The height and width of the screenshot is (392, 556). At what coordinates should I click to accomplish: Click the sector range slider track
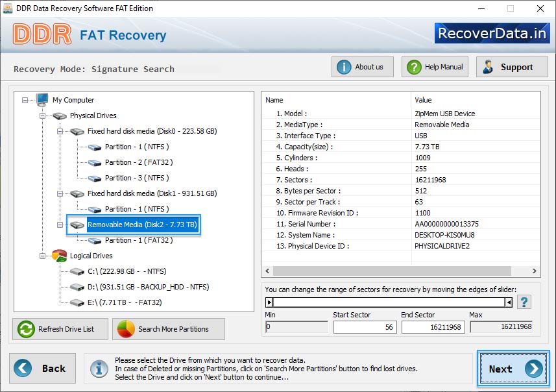click(x=389, y=302)
